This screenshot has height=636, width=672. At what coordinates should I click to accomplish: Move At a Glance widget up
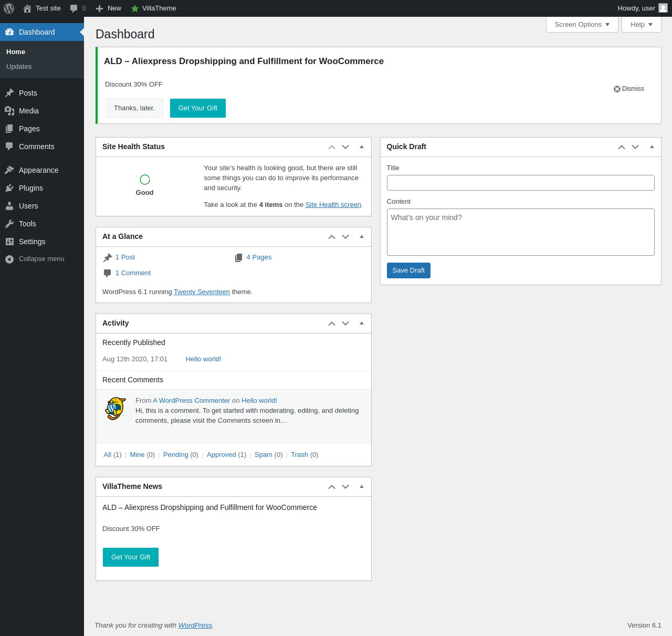pyautogui.click(x=332, y=237)
